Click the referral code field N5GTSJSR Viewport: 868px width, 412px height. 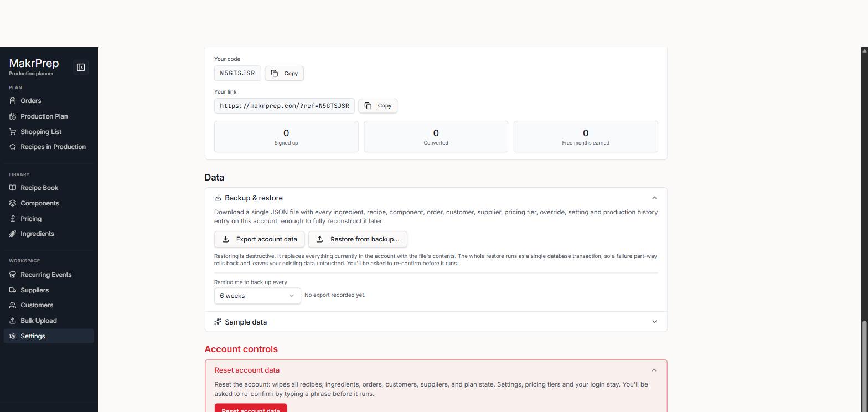237,73
